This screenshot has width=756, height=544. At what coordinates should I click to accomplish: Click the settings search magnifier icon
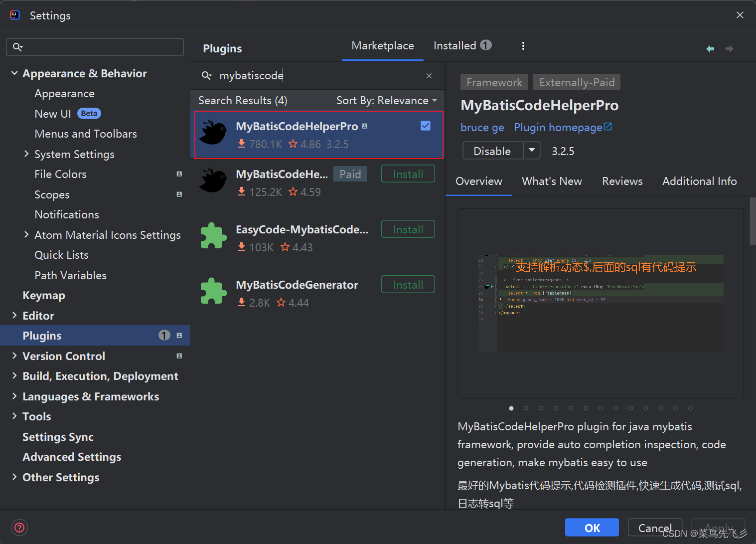point(18,47)
